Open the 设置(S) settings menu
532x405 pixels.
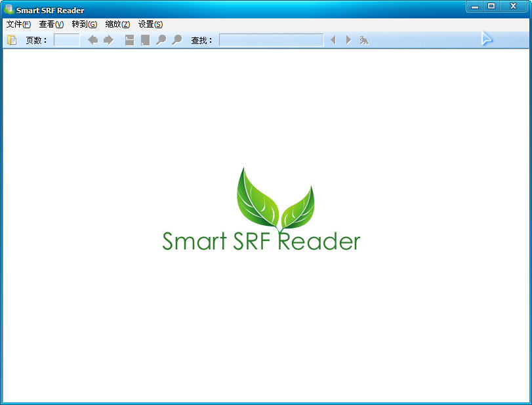pyautogui.click(x=151, y=24)
